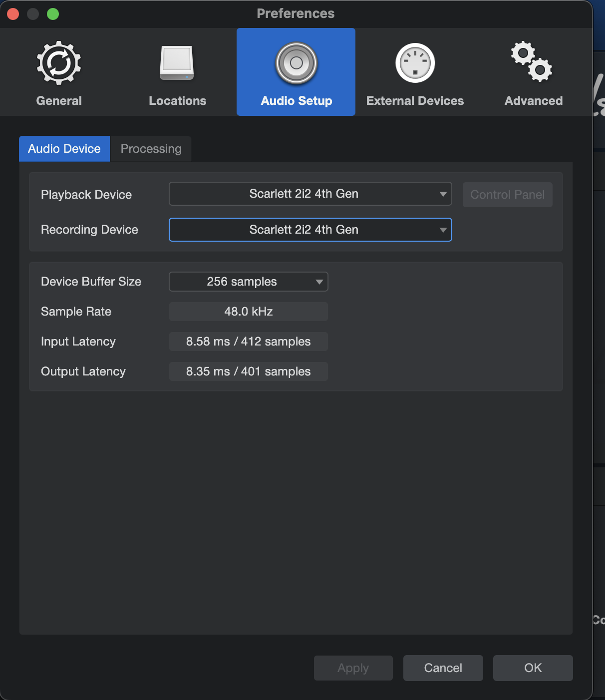Click the Preferences window title
This screenshot has height=700, width=605.
[x=296, y=13]
